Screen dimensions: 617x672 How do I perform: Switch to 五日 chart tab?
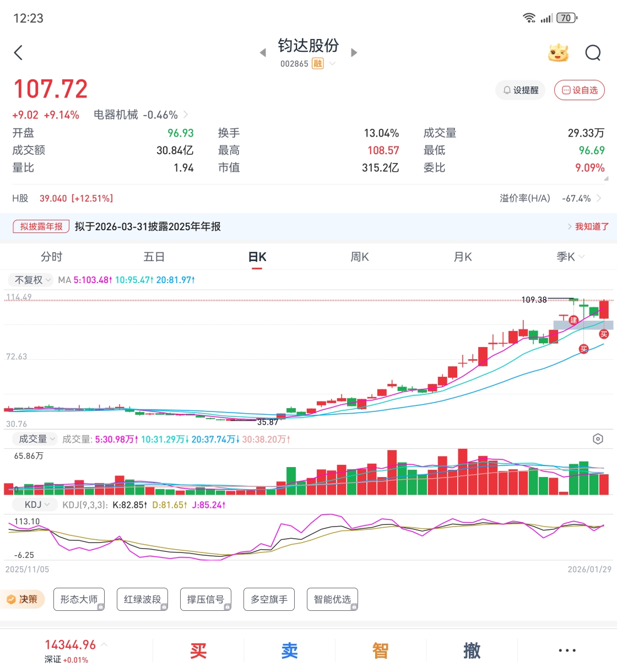click(154, 257)
